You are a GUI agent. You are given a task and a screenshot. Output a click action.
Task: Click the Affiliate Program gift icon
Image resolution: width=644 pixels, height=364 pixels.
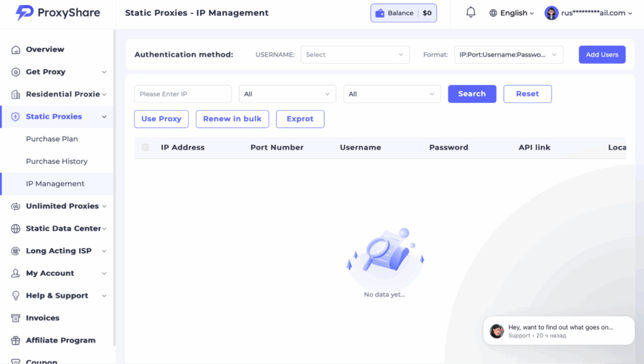16,341
